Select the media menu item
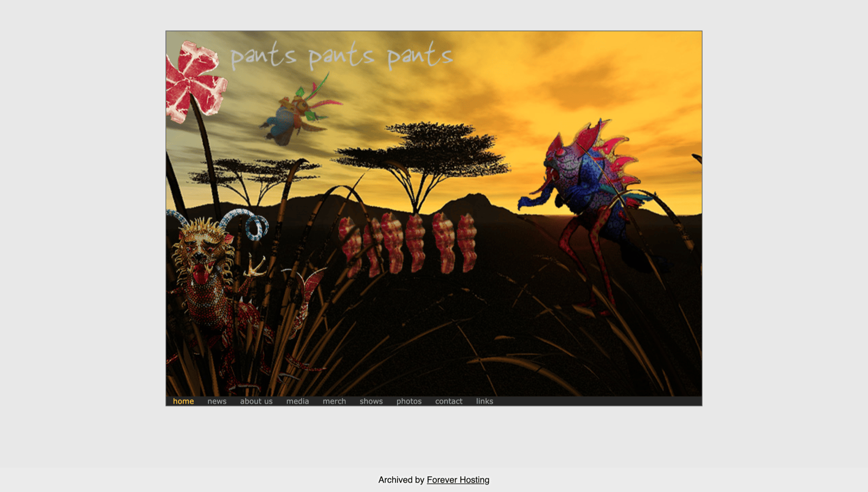This screenshot has width=868, height=492. tap(297, 401)
